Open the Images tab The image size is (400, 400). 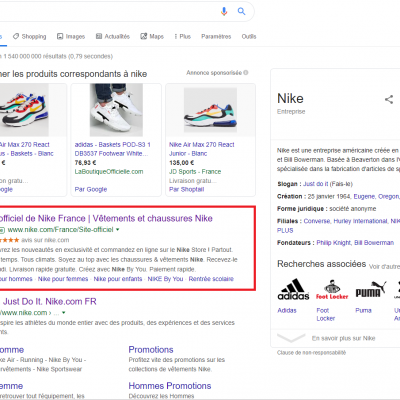pos(71,36)
